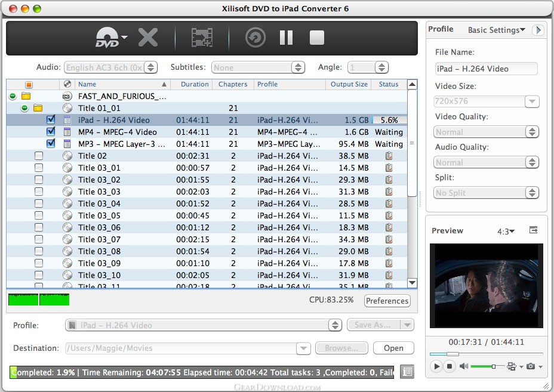Image resolution: width=554 pixels, height=392 pixels.
Task: Check the Title 03_04 checkbox
Action: tap(39, 203)
